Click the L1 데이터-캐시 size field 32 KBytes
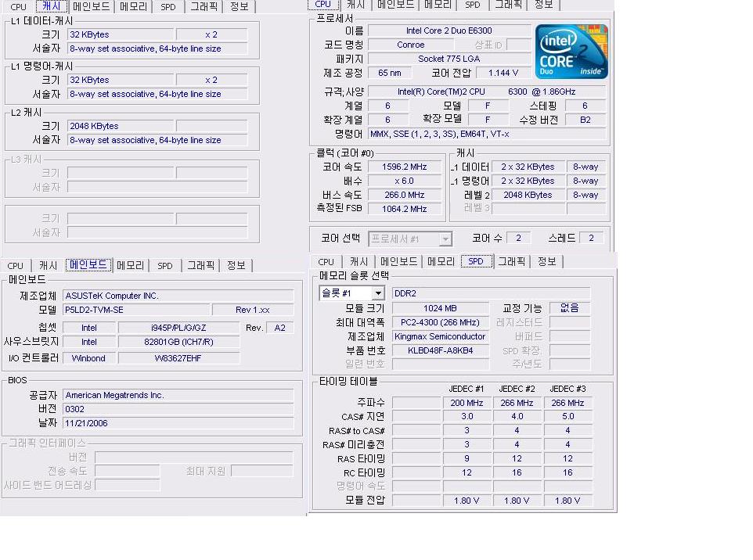The width and height of the screenshot is (753, 560). (x=121, y=34)
